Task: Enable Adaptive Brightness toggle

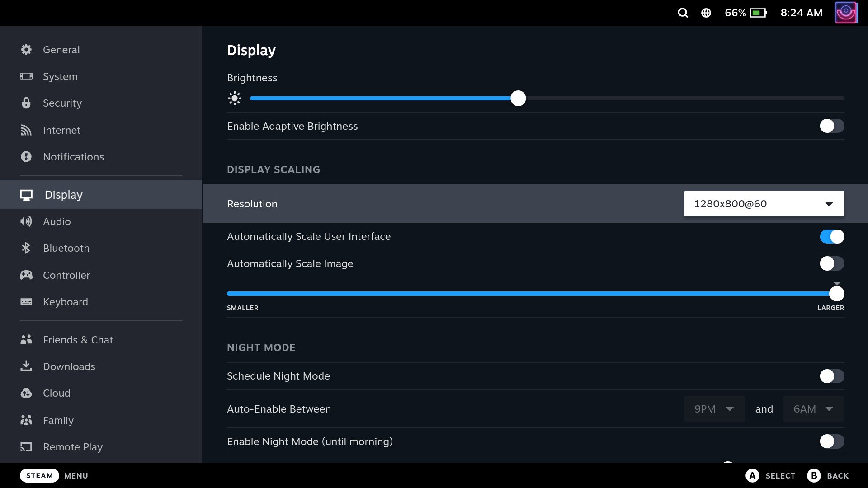Action: 832,126
